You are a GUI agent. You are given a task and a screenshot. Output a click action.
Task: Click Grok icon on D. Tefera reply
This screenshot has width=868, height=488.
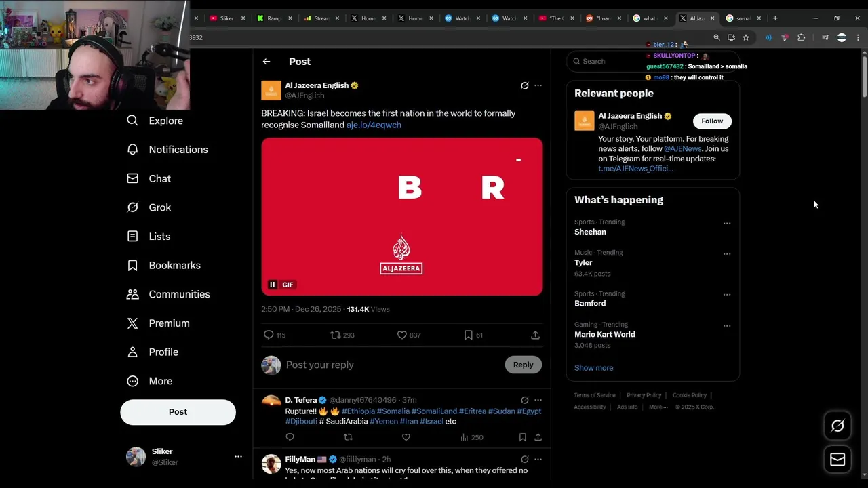tap(524, 400)
